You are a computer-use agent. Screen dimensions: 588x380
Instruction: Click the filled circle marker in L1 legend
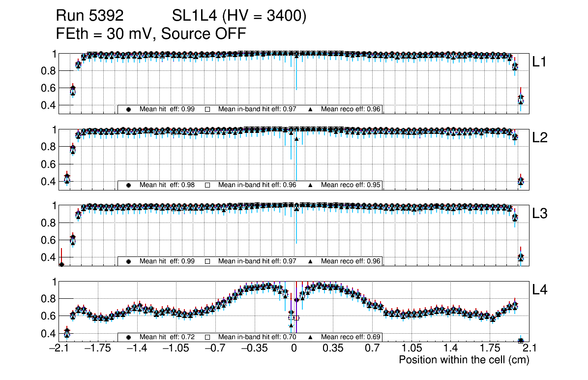(x=129, y=109)
